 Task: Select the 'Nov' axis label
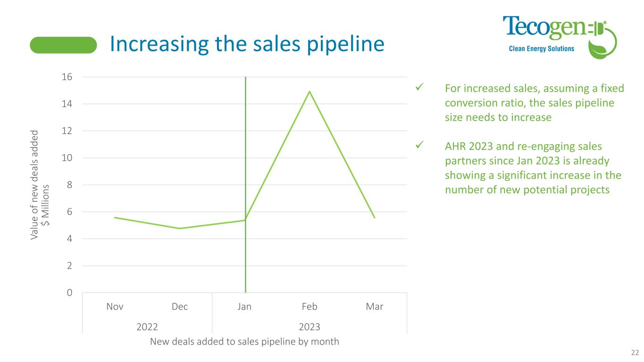[115, 307]
